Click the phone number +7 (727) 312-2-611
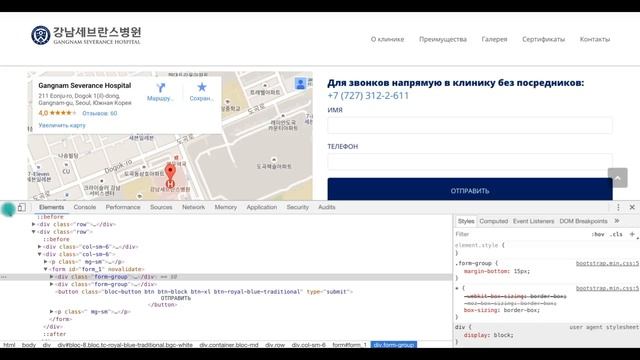Image resolution: width=640 pixels, height=360 pixels. [368, 96]
